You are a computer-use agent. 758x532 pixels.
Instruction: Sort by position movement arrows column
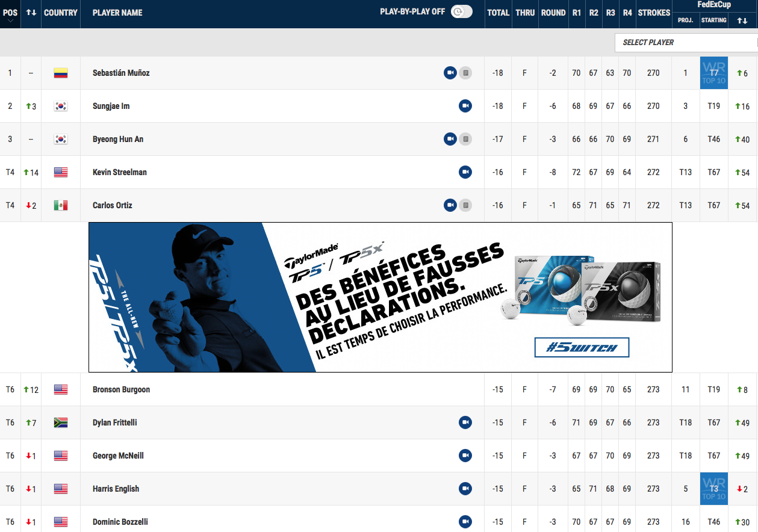pos(31,13)
